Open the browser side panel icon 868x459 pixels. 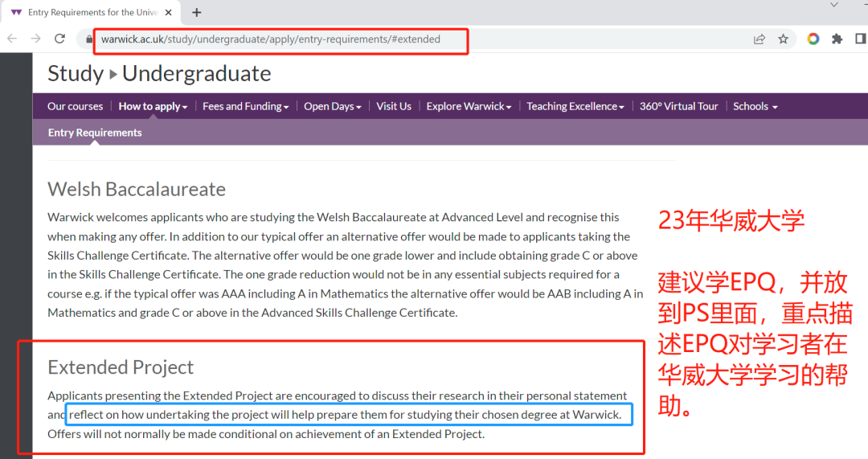click(861, 39)
